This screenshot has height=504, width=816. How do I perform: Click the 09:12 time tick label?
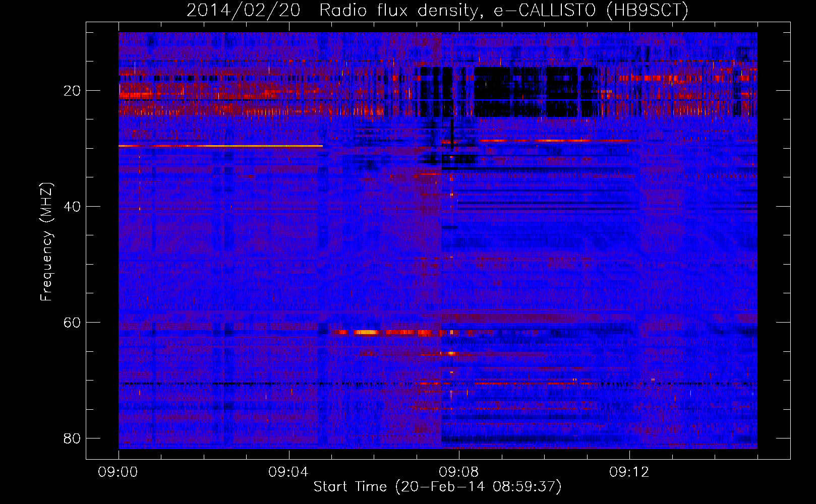pyautogui.click(x=629, y=472)
